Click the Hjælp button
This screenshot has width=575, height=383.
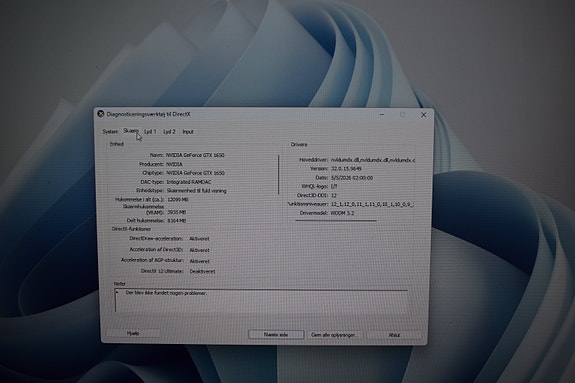(x=133, y=333)
